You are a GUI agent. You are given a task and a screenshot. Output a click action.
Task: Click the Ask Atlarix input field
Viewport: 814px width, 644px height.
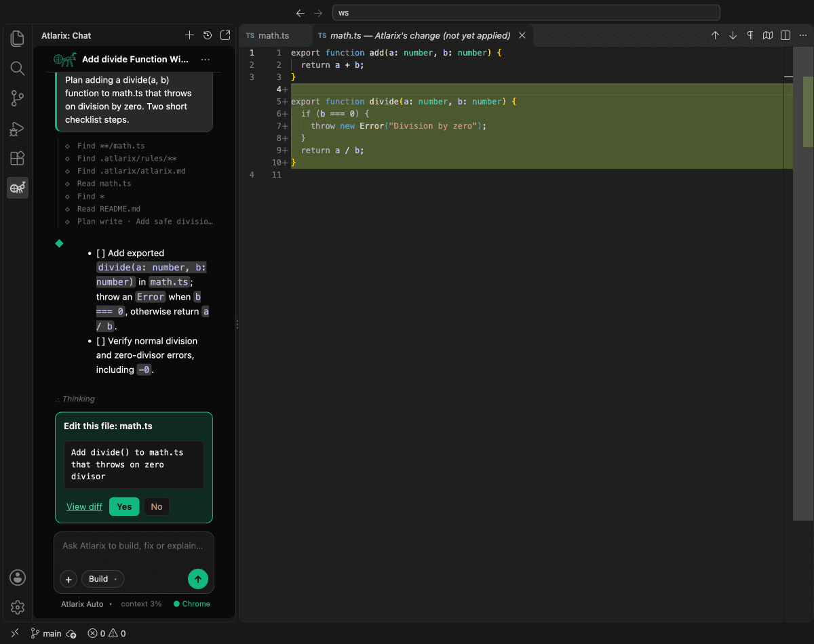[134, 546]
